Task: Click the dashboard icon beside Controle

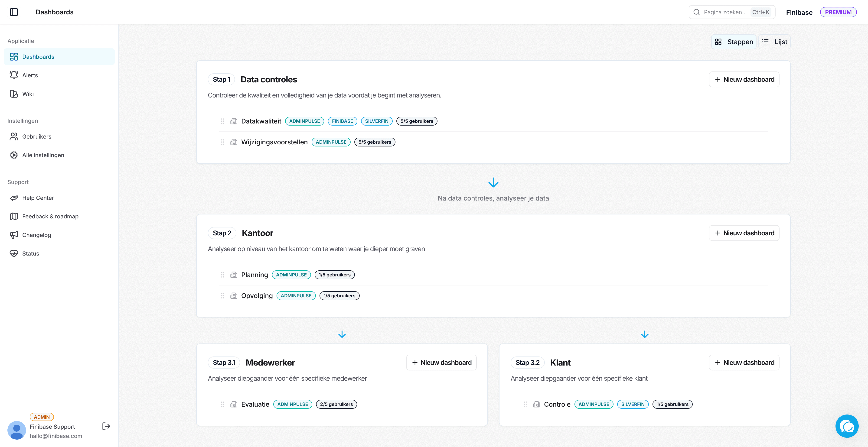Action: click(536, 404)
